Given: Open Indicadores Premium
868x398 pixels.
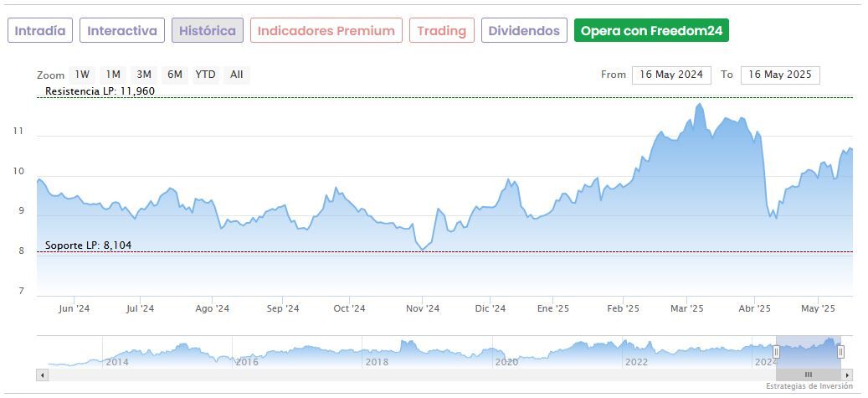Looking at the screenshot, I should pos(326,31).
